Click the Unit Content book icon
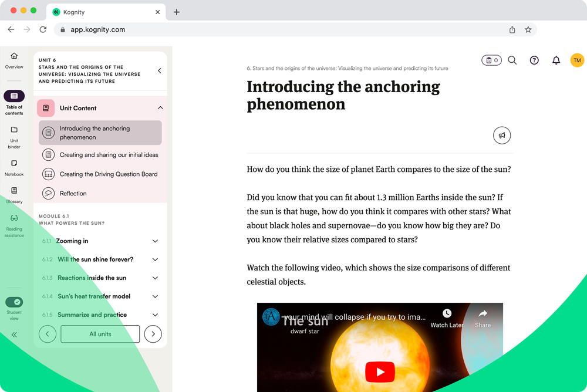587x392 pixels. [x=46, y=108]
